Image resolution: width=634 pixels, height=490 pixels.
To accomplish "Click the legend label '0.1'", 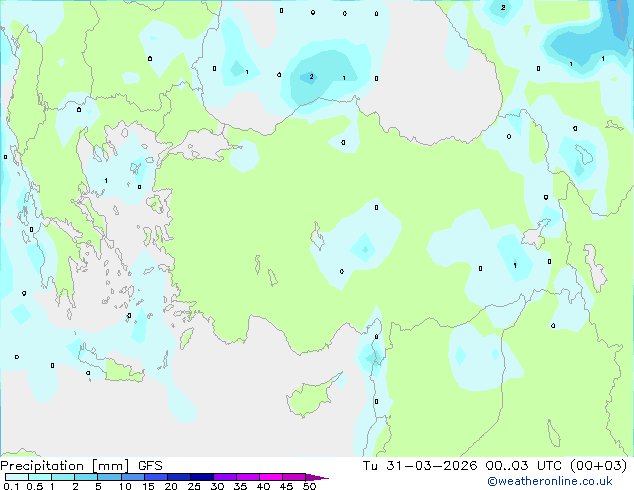I will pyautogui.click(x=11, y=486).
